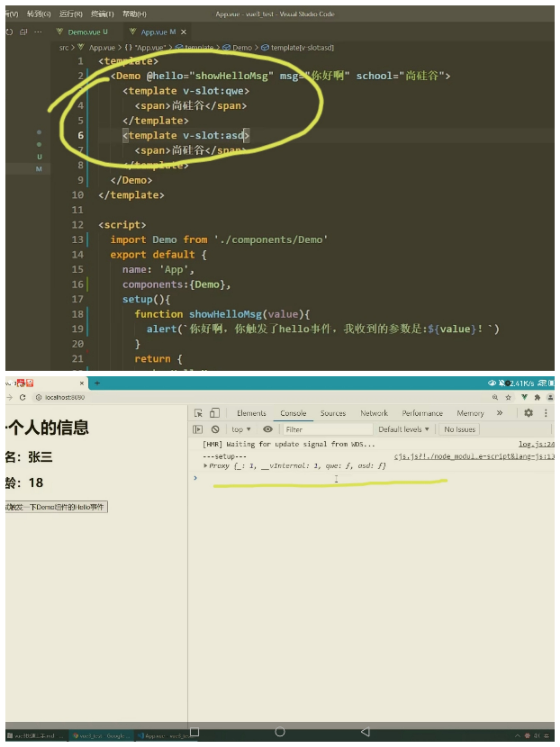The width and height of the screenshot is (560, 747).
Task: Toggle the live expression eye icon
Action: click(268, 429)
